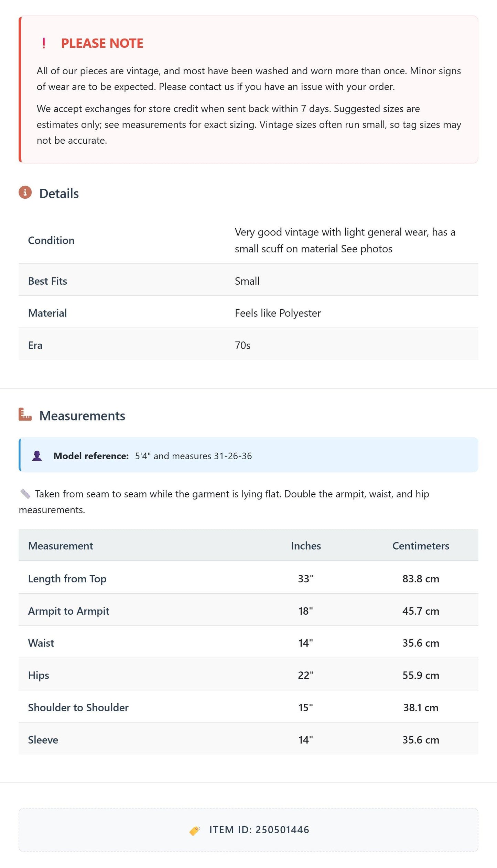Select the Armpit to Armpit row

pyautogui.click(x=248, y=611)
